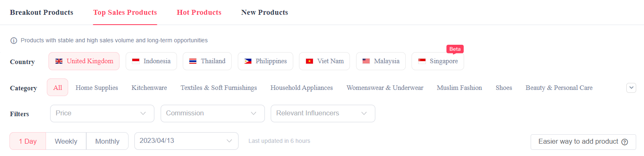Expand the category list chevron
The height and width of the screenshot is (156, 644).
(631, 88)
